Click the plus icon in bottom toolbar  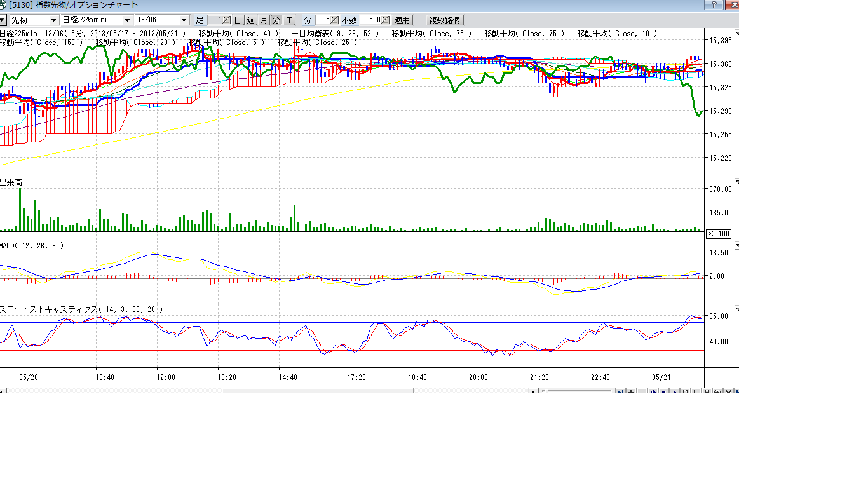631,391
